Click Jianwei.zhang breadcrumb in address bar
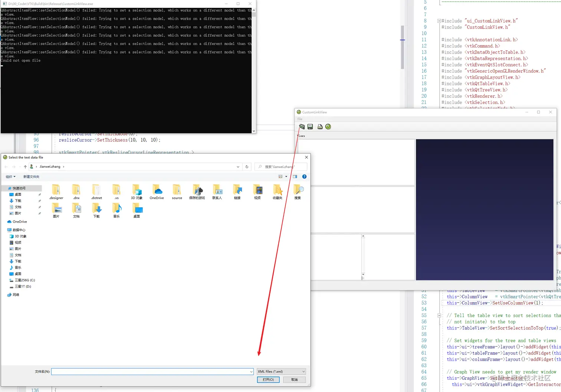The width and height of the screenshot is (561, 392). [50, 167]
